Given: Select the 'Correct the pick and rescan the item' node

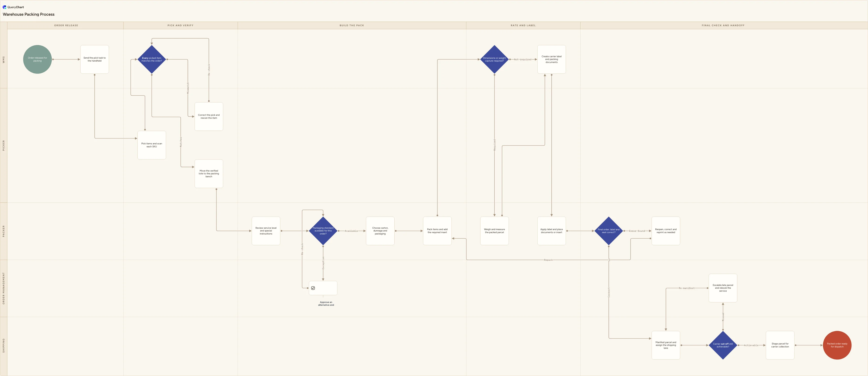Looking at the screenshot, I should point(209,116).
